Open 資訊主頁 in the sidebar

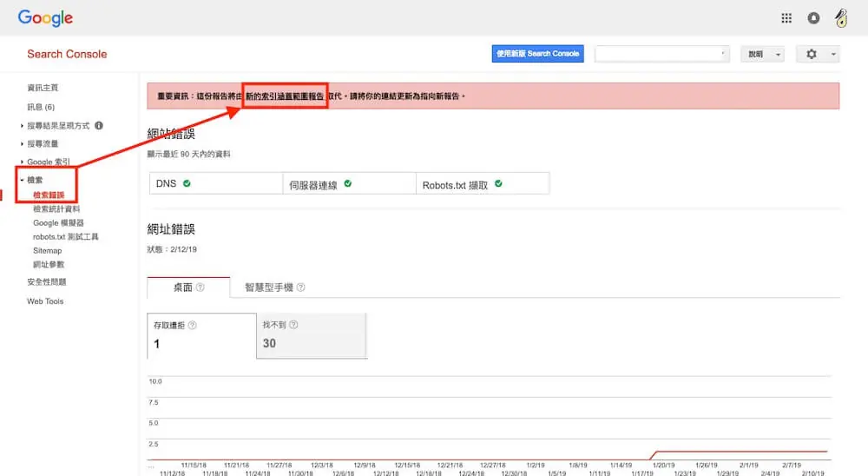(x=43, y=88)
